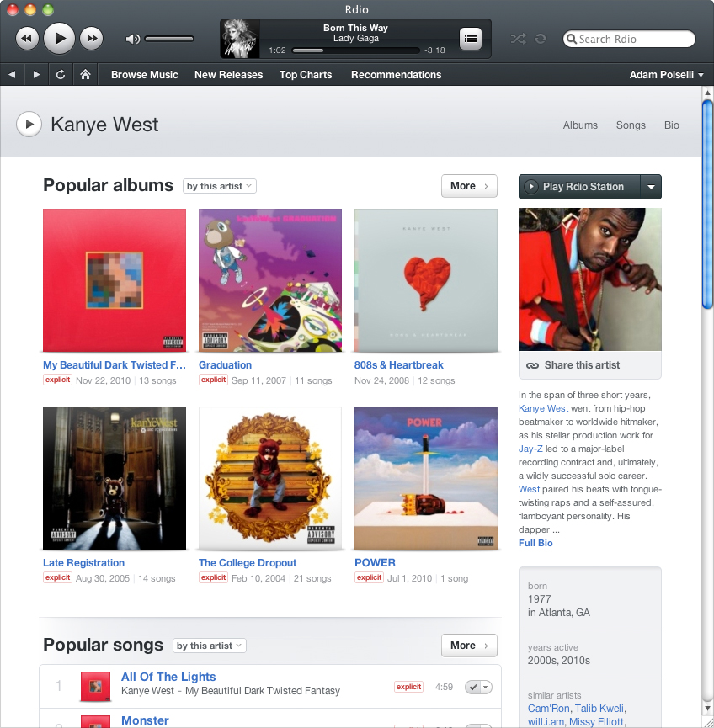This screenshot has width=714, height=728.
Task: Click the macOS green zoom window button
Action: pos(48,9)
